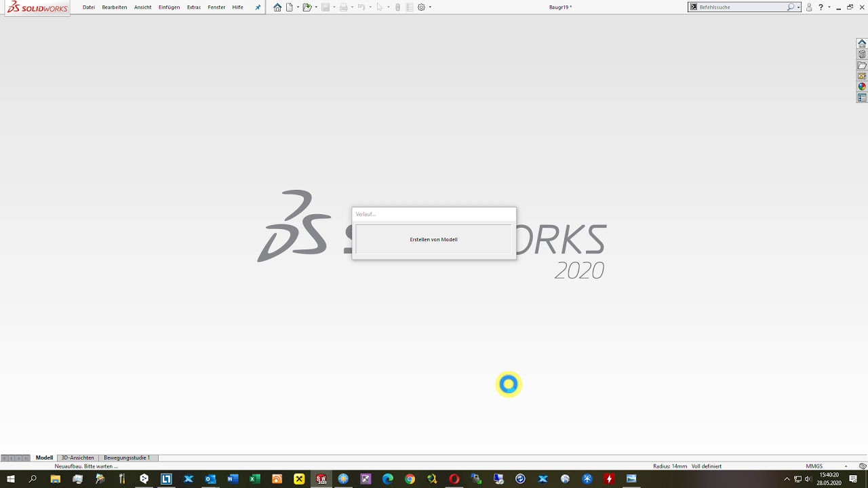The width and height of the screenshot is (868, 488).
Task: Expand the Help dropdown arrow
Action: 829,7
